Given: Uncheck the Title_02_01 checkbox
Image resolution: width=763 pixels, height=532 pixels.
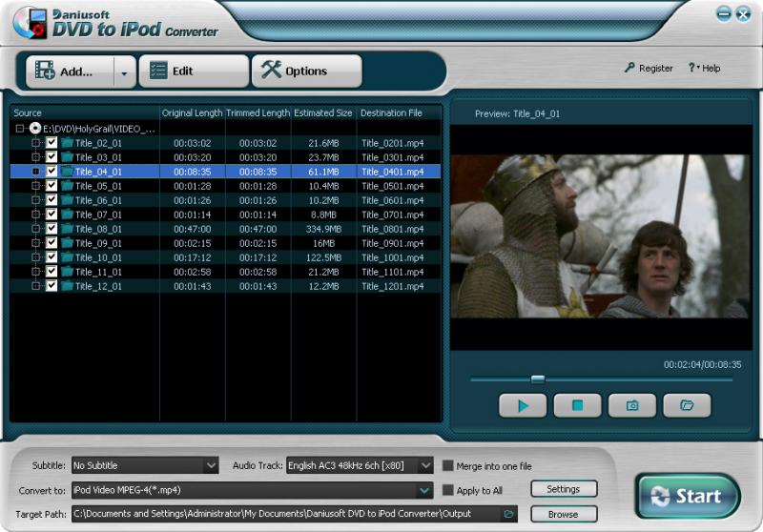Looking at the screenshot, I should [x=52, y=143].
